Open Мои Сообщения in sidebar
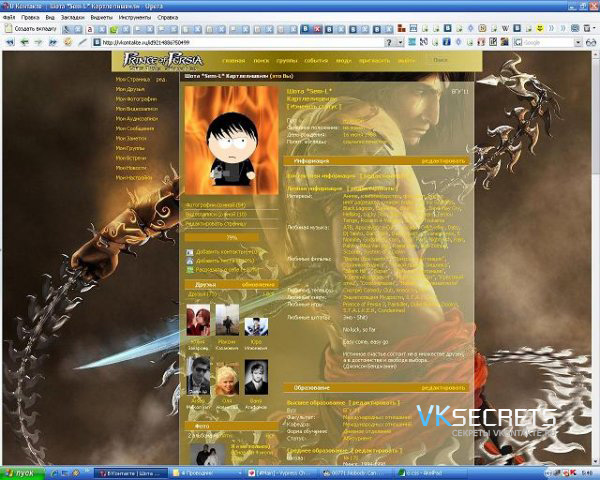This screenshot has width=600, height=480. click(x=135, y=129)
